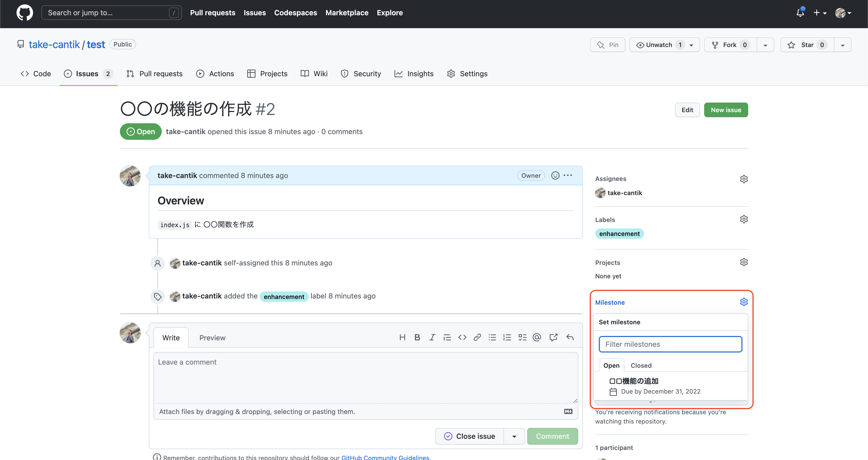
Task: Switch milestone filter to Closed
Action: [641, 365]
